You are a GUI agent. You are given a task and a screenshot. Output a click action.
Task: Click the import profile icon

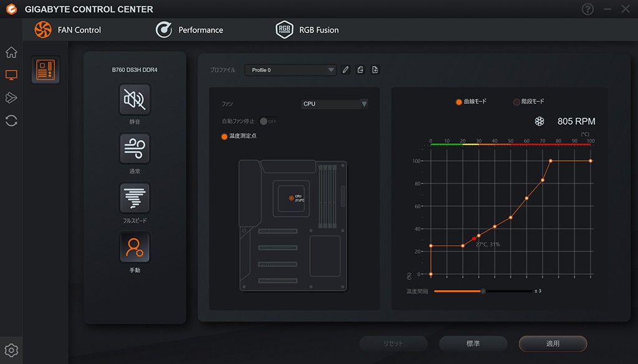coord(360,70)
